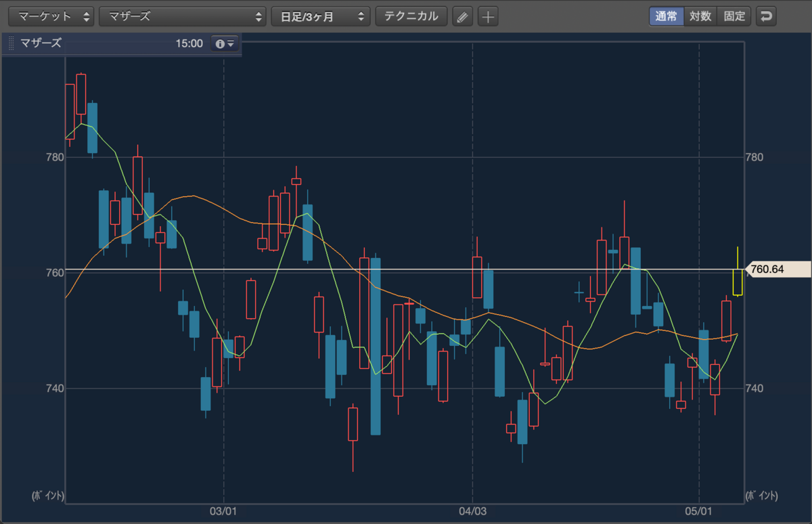Click the マザーズ panel title text
The height and width of the screenshot is (524, 812).
[41, 43]
